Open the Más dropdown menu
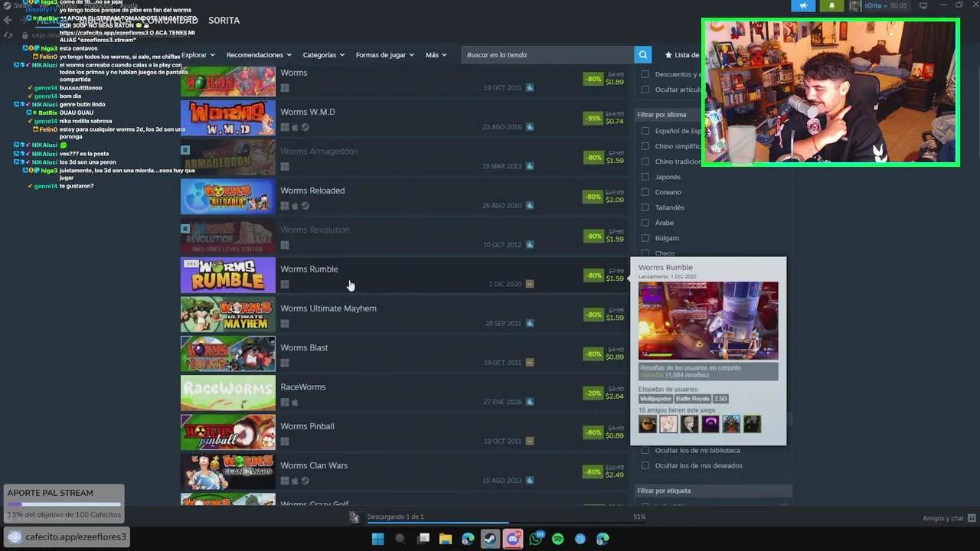980x551 pixels. coord(436,55)
